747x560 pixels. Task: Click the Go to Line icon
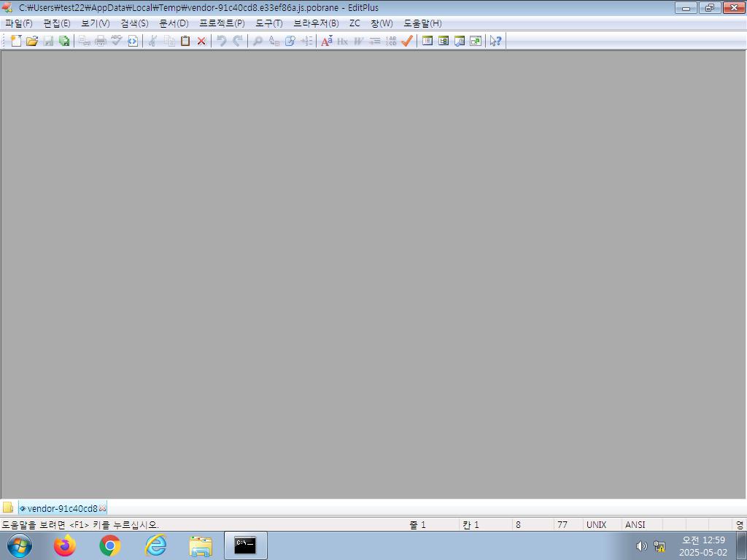click(306, 41)
